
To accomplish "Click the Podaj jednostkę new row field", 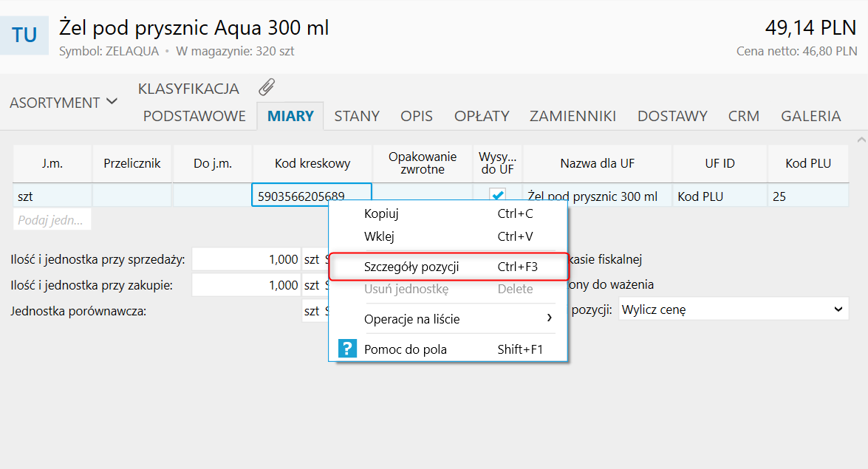I will click(52, 220).
